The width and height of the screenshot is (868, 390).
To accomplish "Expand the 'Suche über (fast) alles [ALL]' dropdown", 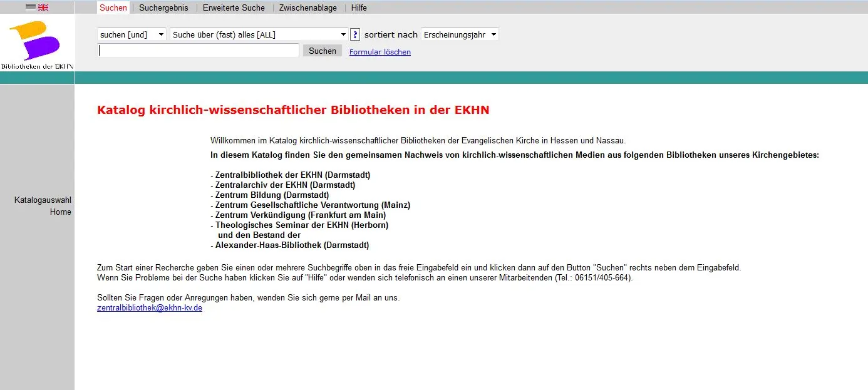I will (259, 34).
